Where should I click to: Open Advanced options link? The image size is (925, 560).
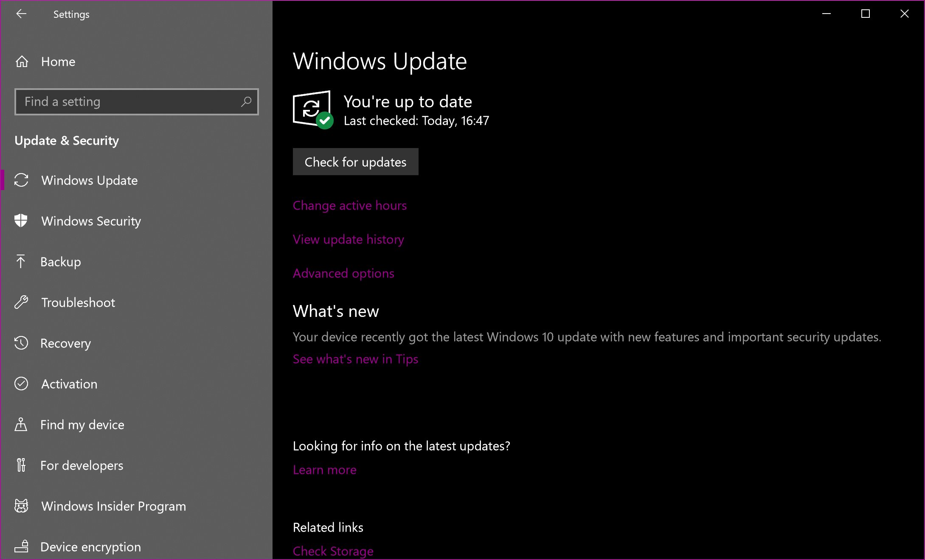343,274
